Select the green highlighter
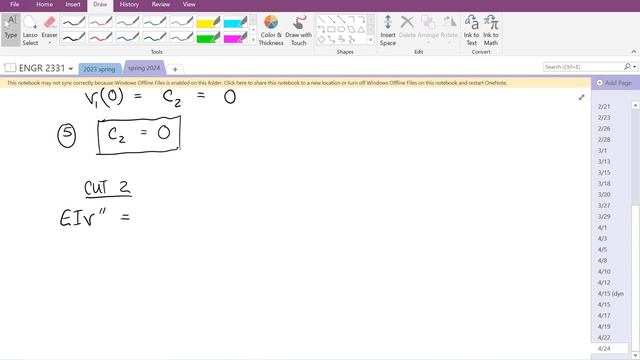This screenshot has height=360, width=640. (208, 38)
